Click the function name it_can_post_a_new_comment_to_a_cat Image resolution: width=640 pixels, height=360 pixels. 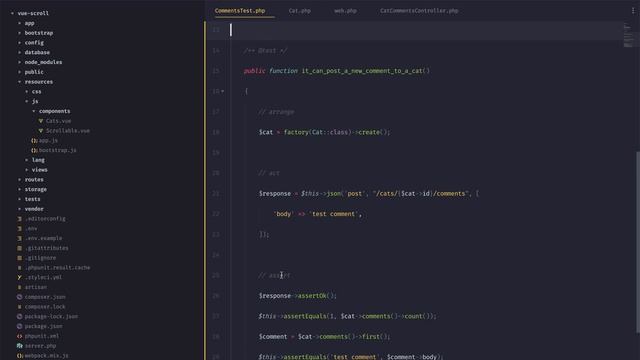[x=362, y=71]
